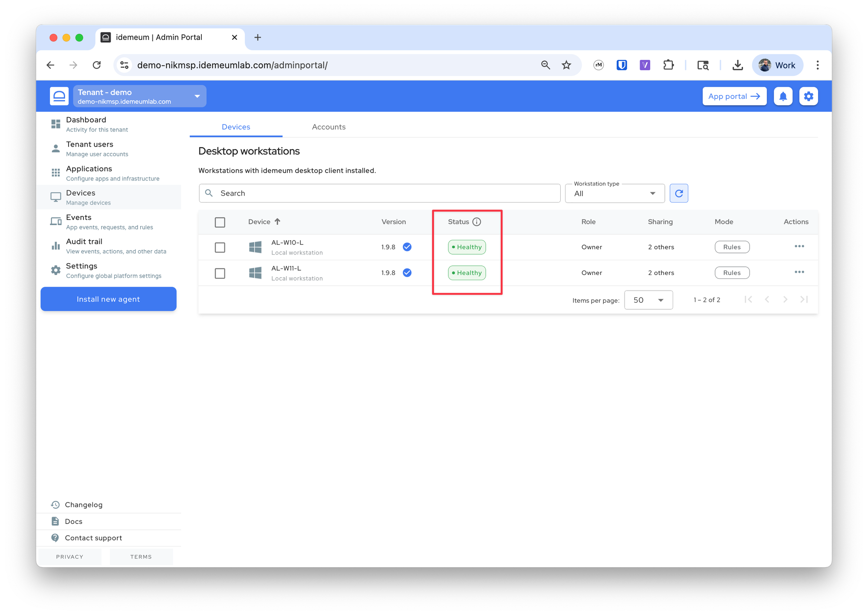Viewport: 868px width, 615px height.
Task: Go to last page of results
Action: [804, 299]
